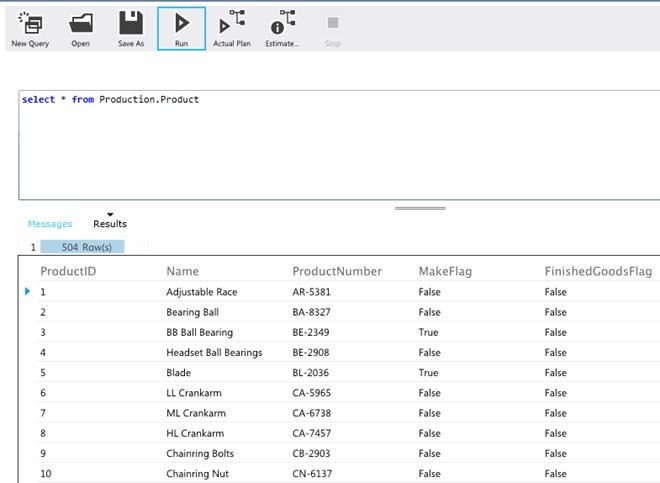Click the Name column header
The width and height of the screenshot is (660, 483).
point(182,271)
